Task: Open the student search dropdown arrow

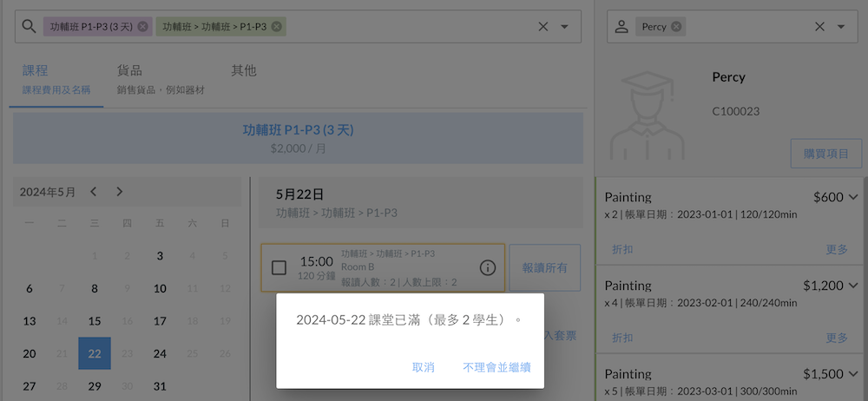Action: coord(841,26)
